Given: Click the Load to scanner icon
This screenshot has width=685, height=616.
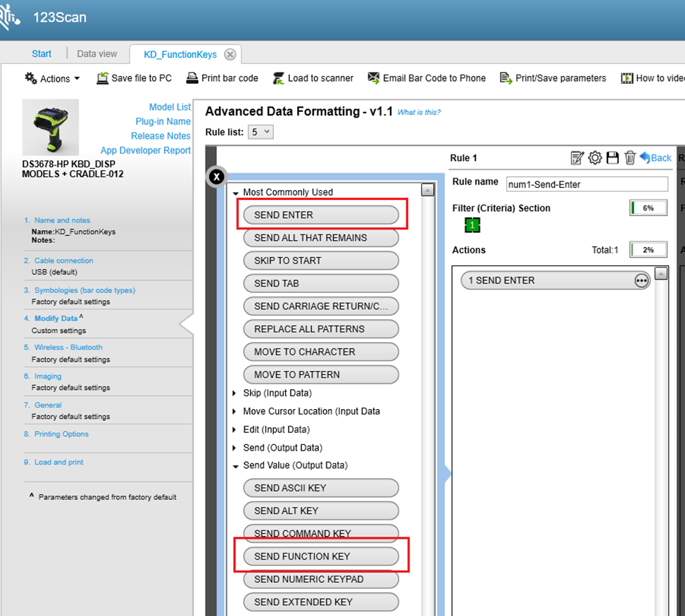Looking at the screenshot, I should pyautogui.click(x=280, y=78).
